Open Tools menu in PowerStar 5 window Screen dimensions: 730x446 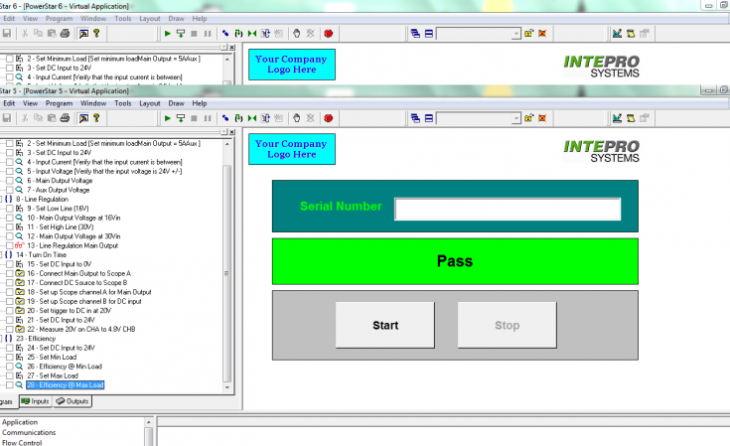[123, 103]
